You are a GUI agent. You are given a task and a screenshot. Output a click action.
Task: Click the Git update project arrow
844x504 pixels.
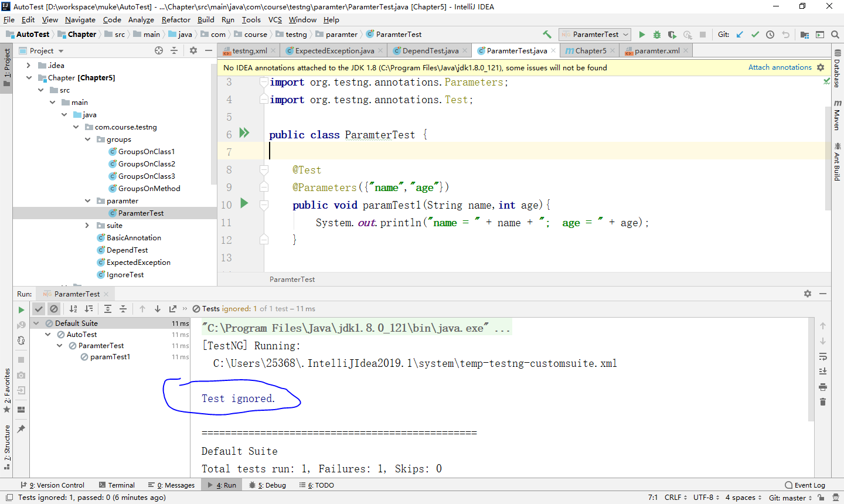740,35
